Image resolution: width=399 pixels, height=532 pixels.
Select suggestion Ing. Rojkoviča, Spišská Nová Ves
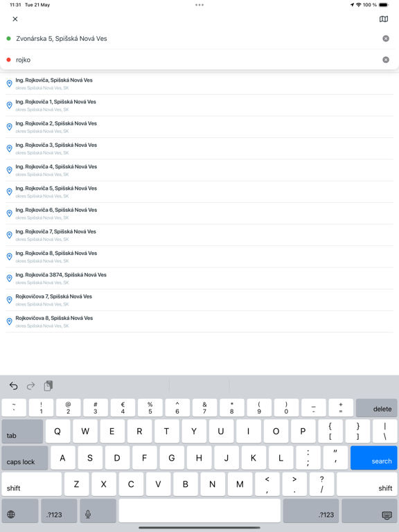[199, 83]
